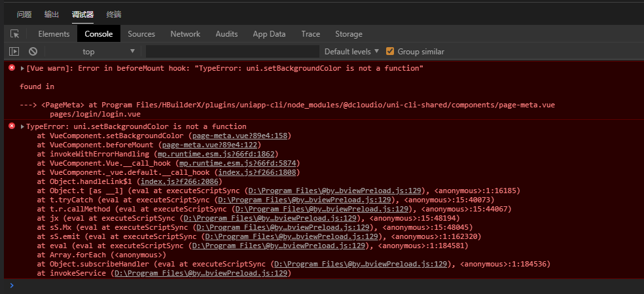Open the App Data tab
Screen dimensions: 644x294
click(269, 34)
